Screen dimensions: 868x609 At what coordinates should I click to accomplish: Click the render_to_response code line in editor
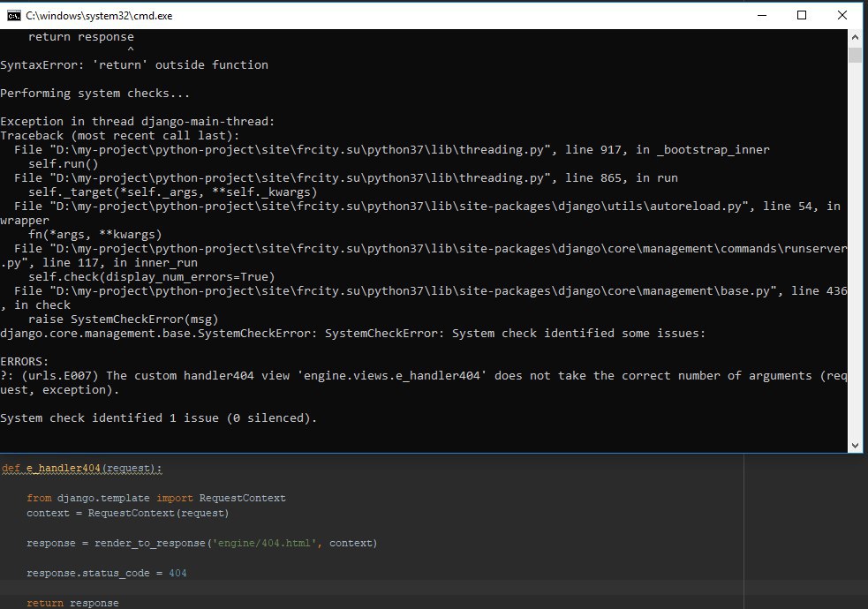coord(201,543)
